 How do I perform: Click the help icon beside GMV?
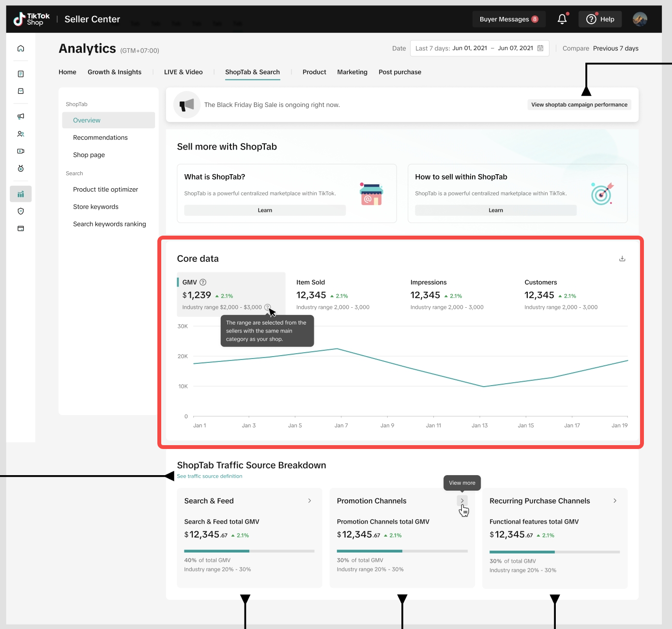[x=203, y=283]
